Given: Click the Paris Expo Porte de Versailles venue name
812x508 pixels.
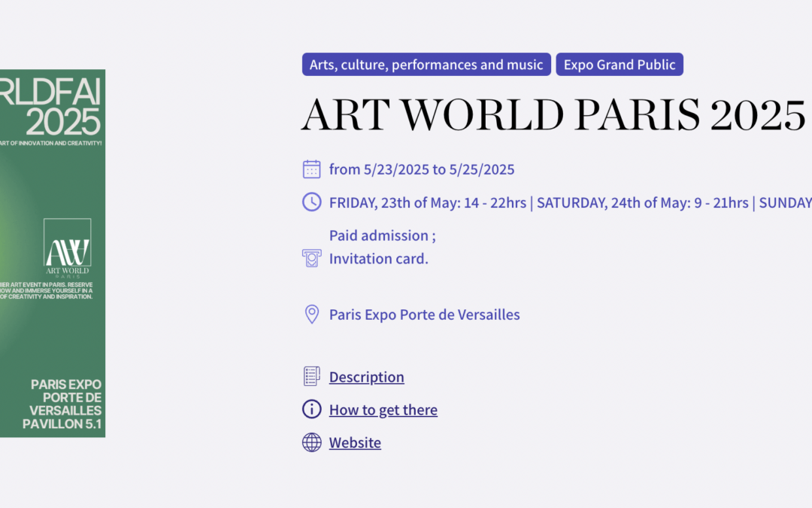Looking at the screenshot, I should coord(424,315).
